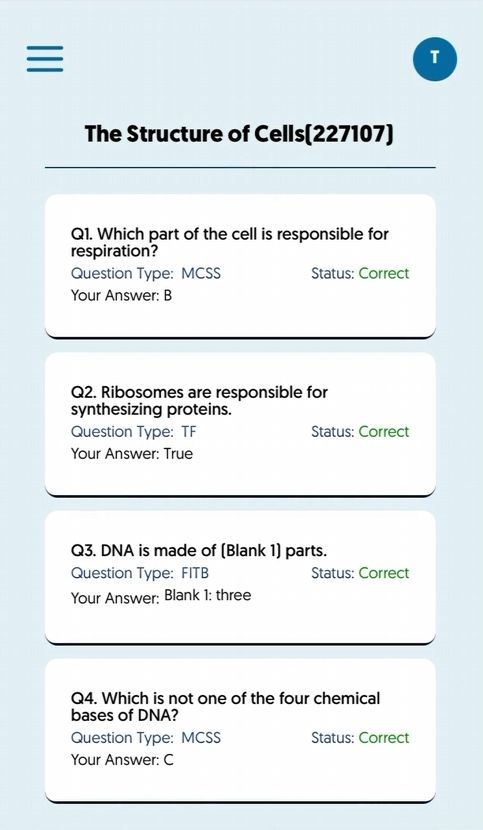
Task: Open the hamburger menu
Action: 45,58
